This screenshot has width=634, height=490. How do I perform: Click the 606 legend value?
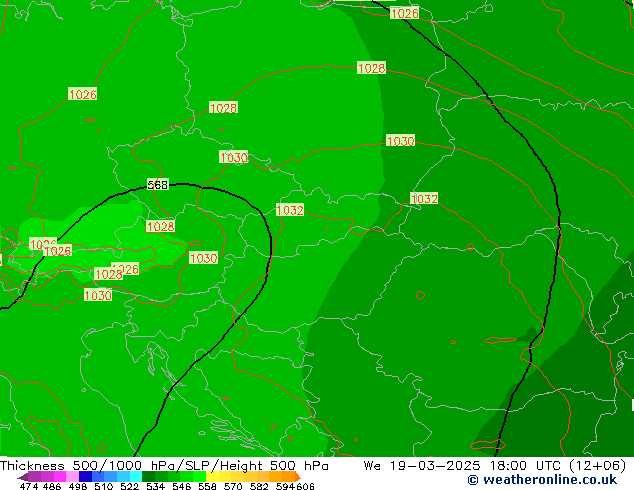point(305,486)
